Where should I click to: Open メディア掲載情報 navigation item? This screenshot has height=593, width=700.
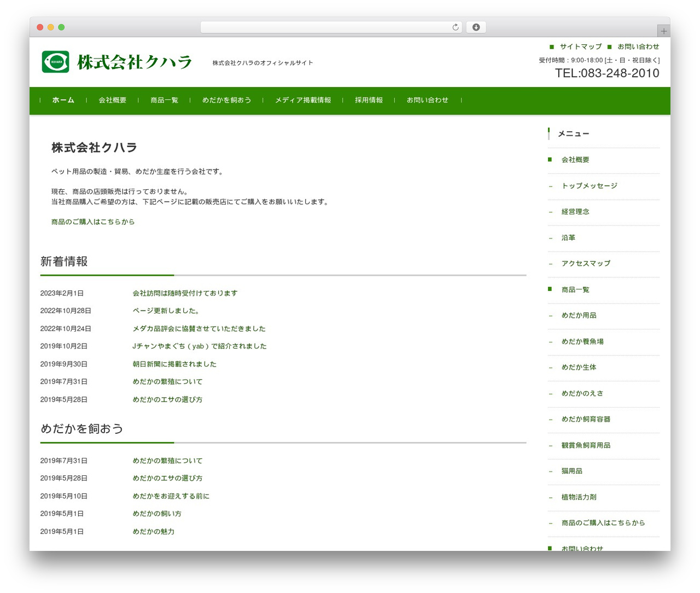click(303, 100)
